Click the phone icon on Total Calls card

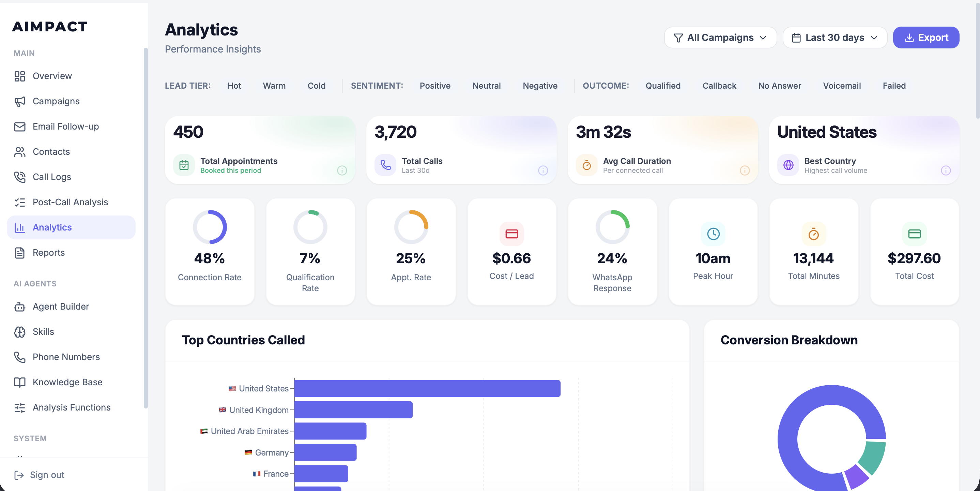[385, 165]
